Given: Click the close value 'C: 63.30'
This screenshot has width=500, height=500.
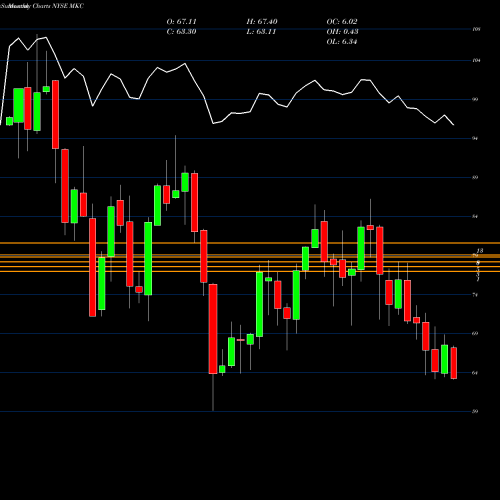Looking at the screenshot, I should click(181, 32).
